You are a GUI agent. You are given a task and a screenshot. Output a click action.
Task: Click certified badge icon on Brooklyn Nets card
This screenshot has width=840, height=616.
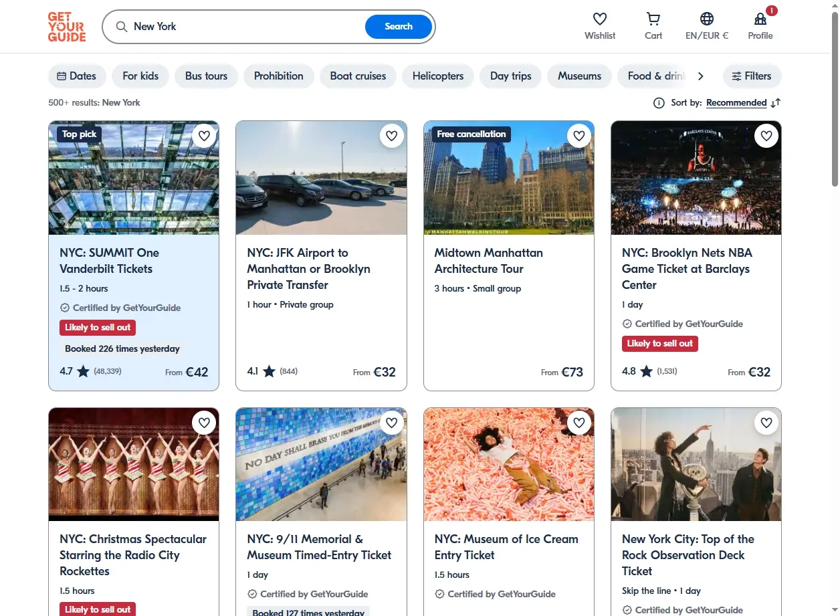coord(627,324)
